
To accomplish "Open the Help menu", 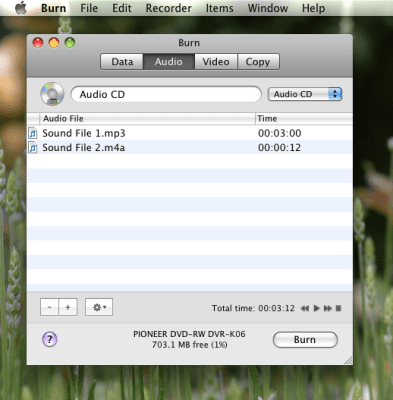I will pyautogui.click(x=313, y=8).
